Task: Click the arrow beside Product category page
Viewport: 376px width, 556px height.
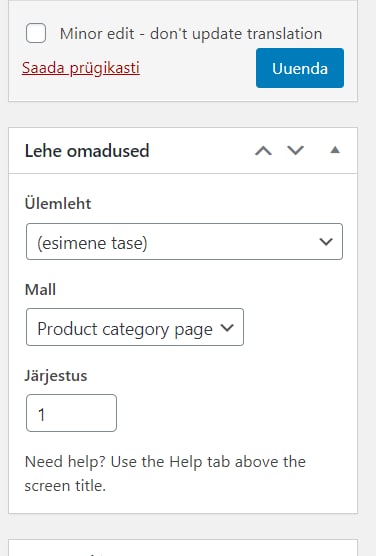Action: (x=227, y=327)
